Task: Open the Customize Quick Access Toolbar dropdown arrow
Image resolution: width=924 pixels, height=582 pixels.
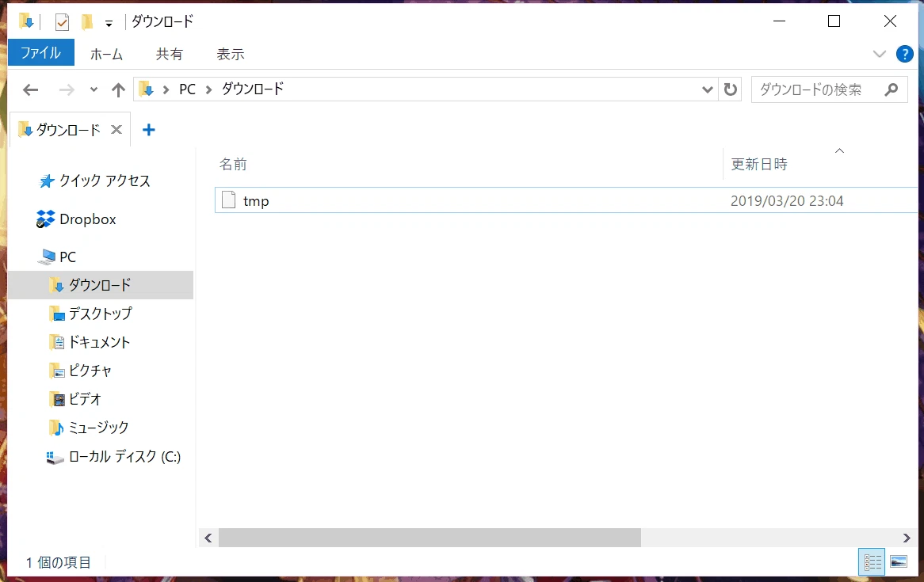Action: pos(109,24)
